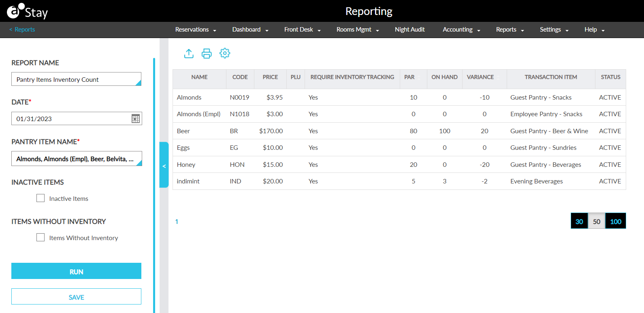Open the Dashboard menu
This screenshot has height=313, width=644.
(250, 30)
